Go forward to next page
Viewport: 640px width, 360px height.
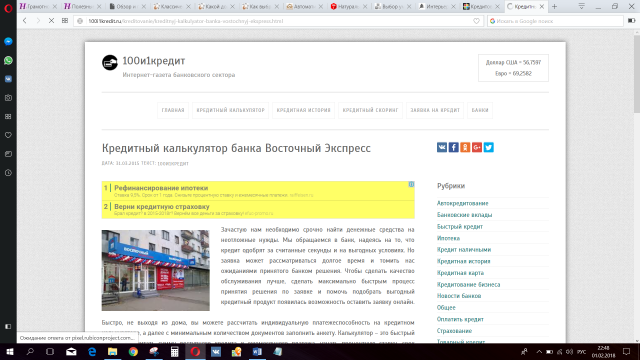click(x=38, y=21)
